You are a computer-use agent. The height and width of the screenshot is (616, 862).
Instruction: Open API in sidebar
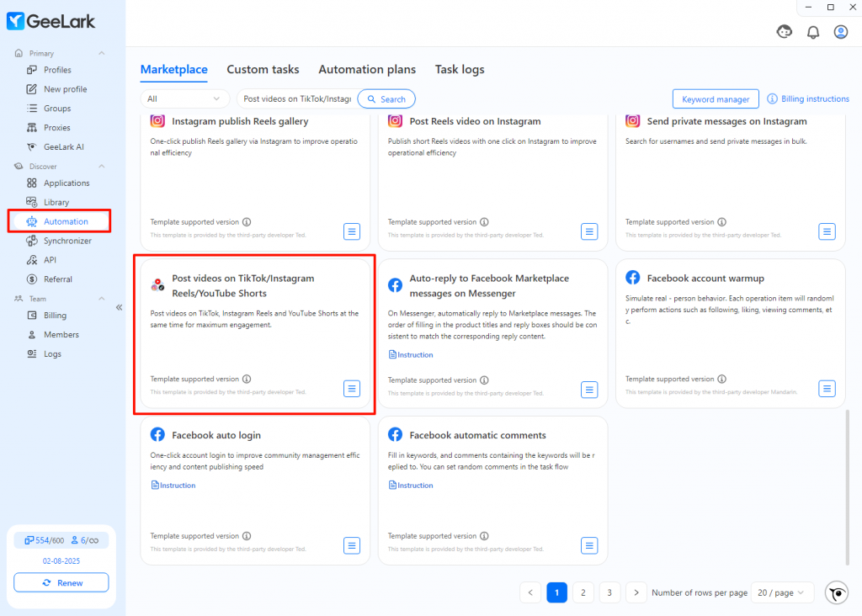tap(50, 260)
